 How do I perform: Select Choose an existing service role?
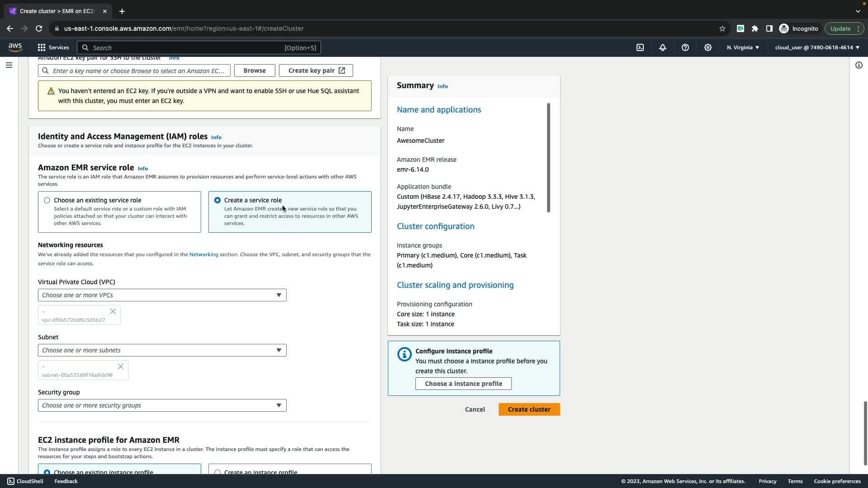(47, 200)
